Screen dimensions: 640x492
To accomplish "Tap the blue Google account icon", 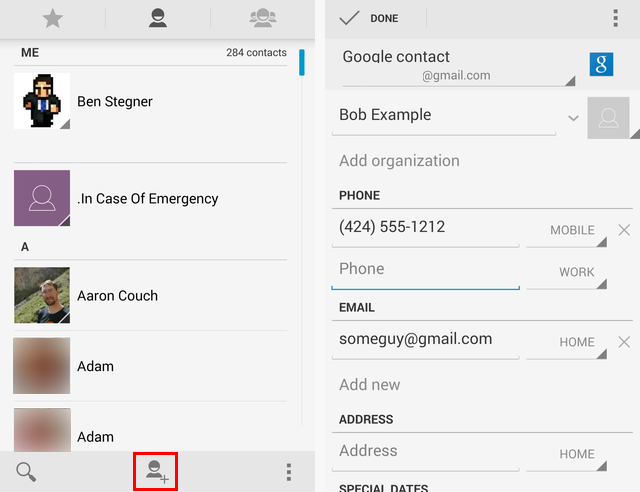I will pyautogui.click(x=601, y=64).
